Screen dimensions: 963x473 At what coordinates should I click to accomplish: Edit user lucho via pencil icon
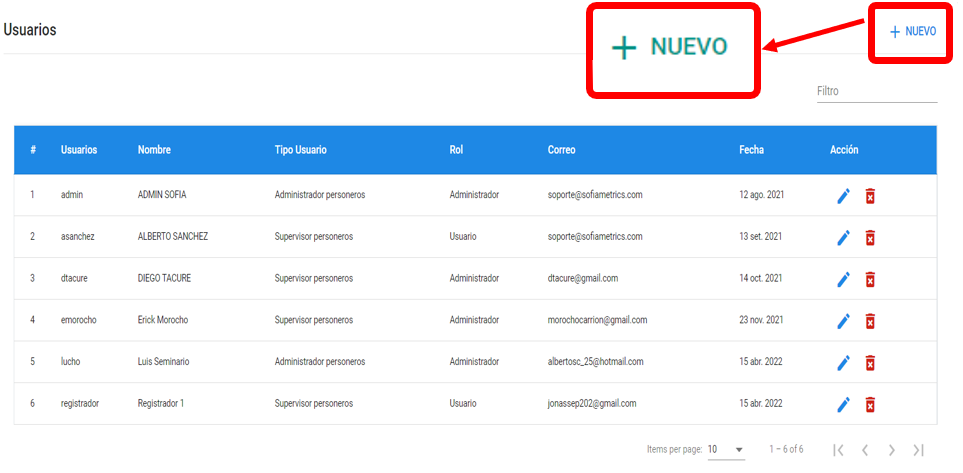click(843, 362)
